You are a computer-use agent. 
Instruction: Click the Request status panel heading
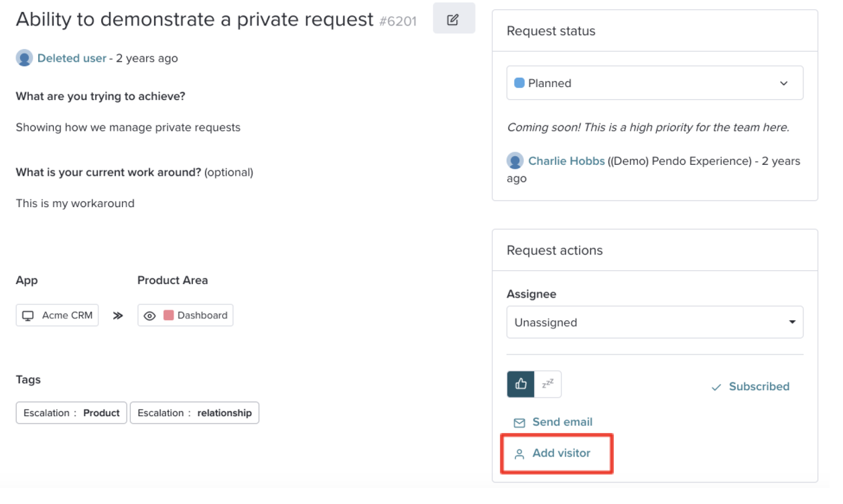[551, 31]
